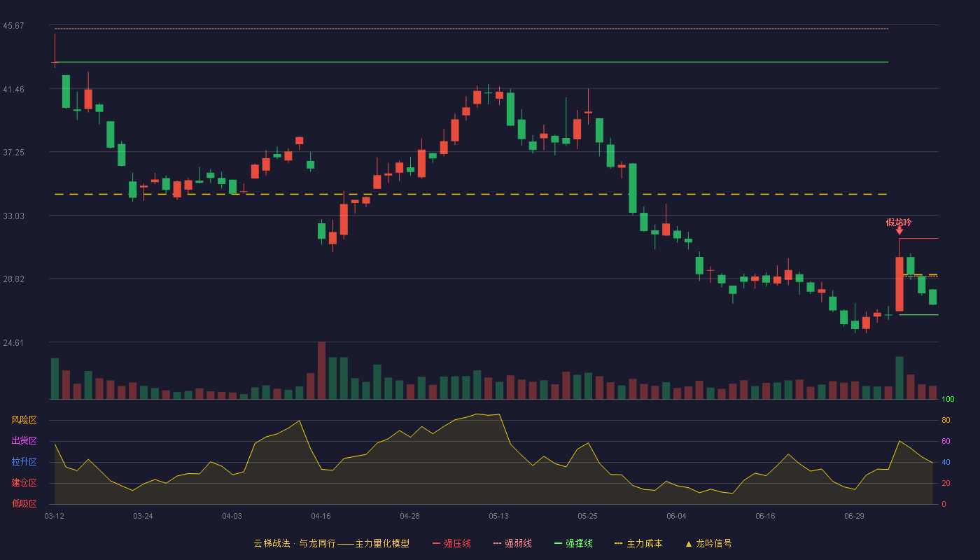Viewport: 980px width, 560px height.
Task: Toggle the 龙吟信号 legend item
Action: point(708,543)
